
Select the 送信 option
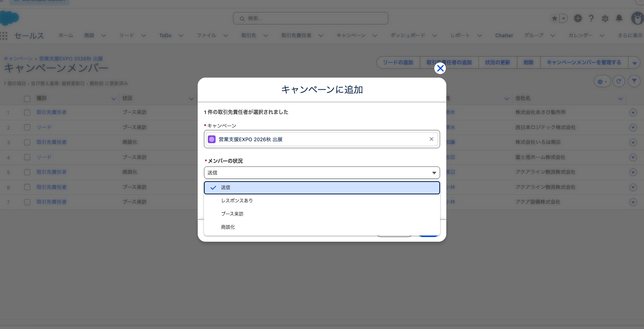pos(322,188)
